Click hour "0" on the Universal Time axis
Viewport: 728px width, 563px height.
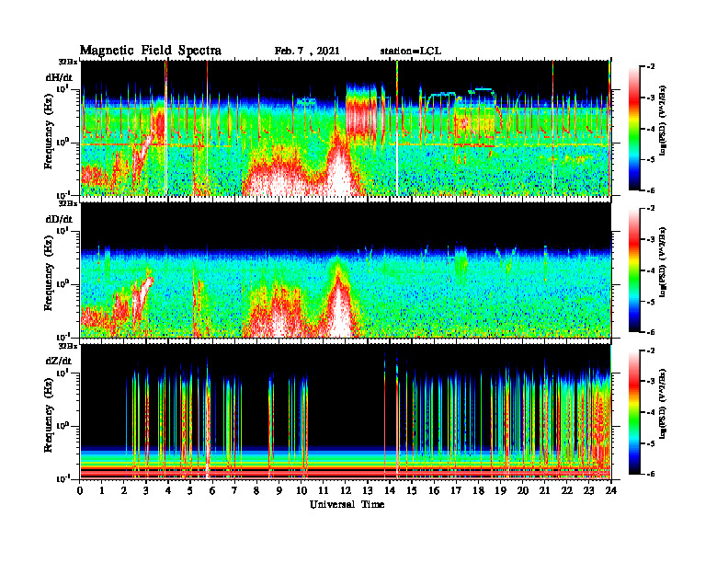[80, 491]
